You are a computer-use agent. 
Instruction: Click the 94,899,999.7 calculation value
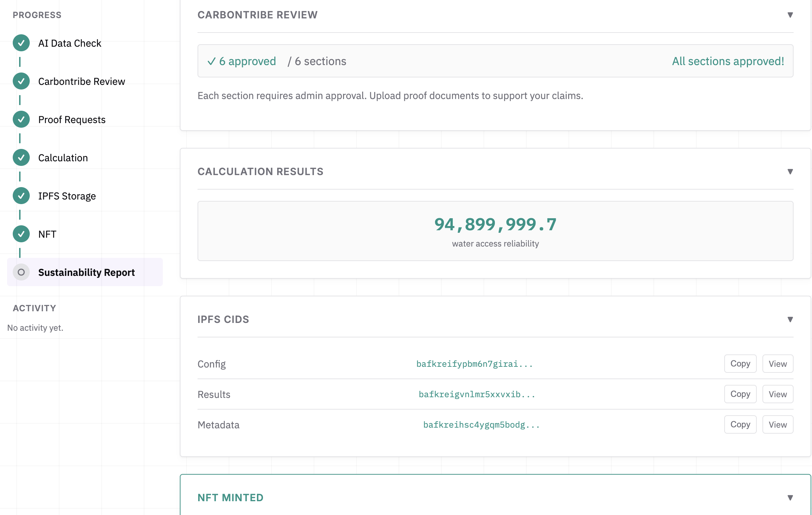click(x=495, y=224)
